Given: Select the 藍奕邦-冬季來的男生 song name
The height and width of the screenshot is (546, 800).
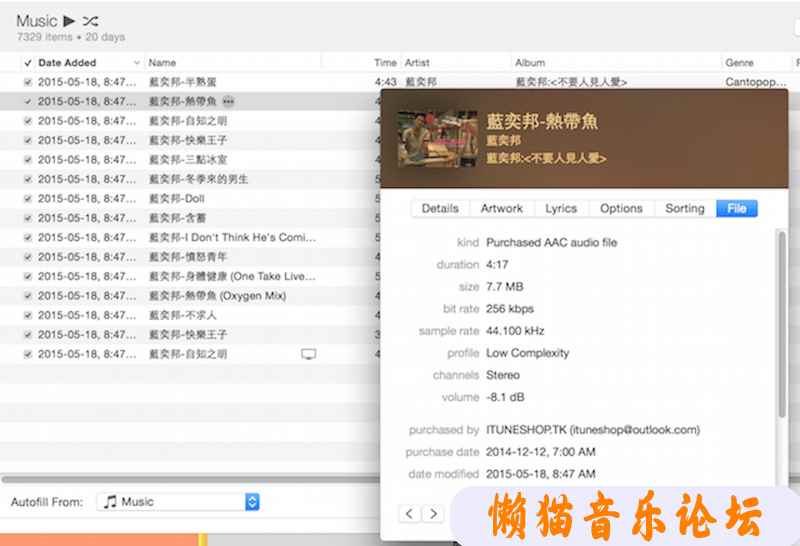Looking at the screenshot, I should coord(198,179).
